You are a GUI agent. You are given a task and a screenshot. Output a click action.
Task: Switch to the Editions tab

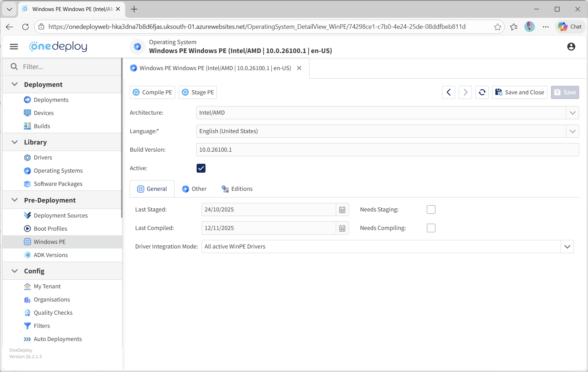[237, 189]
